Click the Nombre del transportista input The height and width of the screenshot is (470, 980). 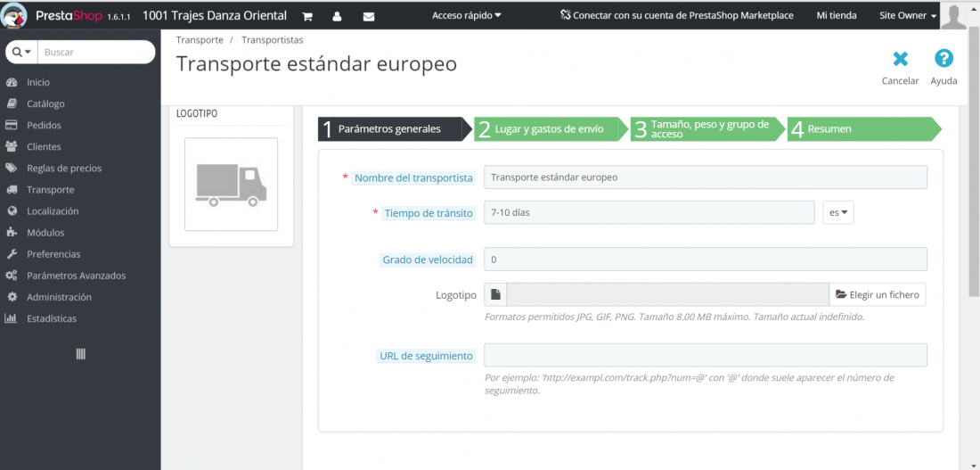706,177
